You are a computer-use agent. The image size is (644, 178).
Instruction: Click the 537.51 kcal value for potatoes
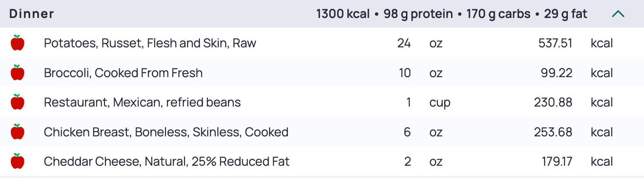pos(554,43)
